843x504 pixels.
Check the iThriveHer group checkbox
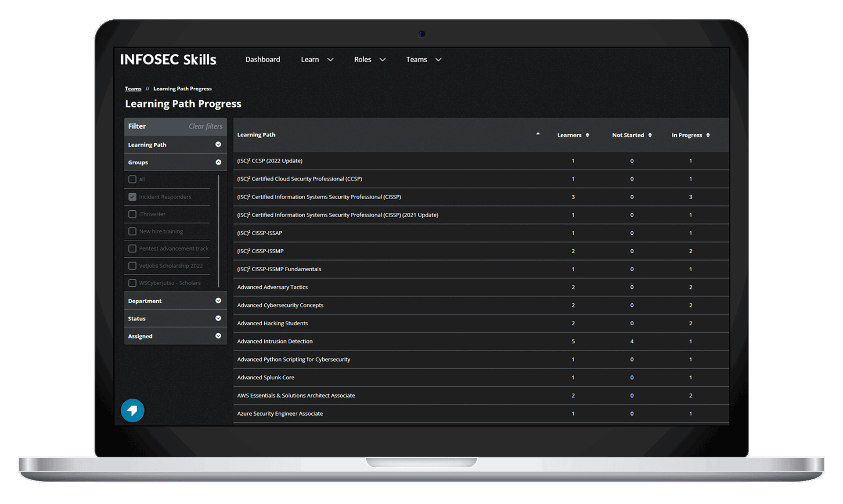point(132,214)
